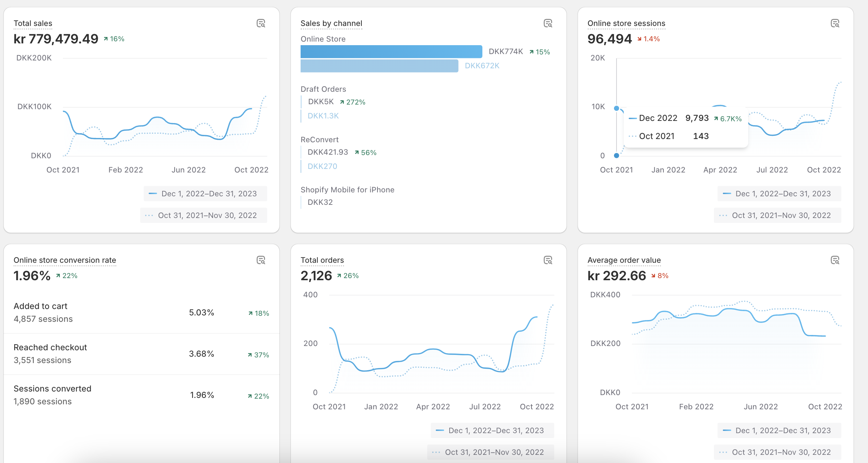This screenshot has height=463, width=868.
Task: Toggle Dec 1, 2022–Dec 31, 2023 legend in Total orders
Action: pyautogui.click(x=492, y=431)
